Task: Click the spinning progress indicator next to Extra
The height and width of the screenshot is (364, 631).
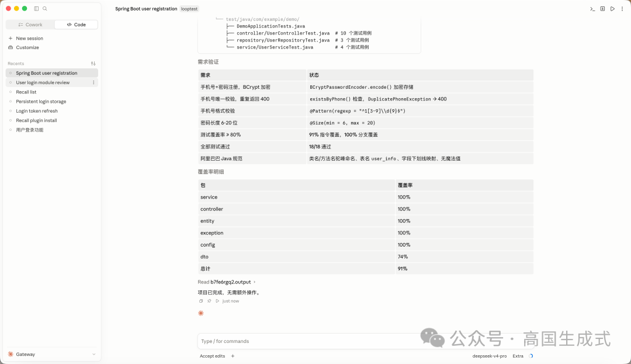Action: coord(531,356)
